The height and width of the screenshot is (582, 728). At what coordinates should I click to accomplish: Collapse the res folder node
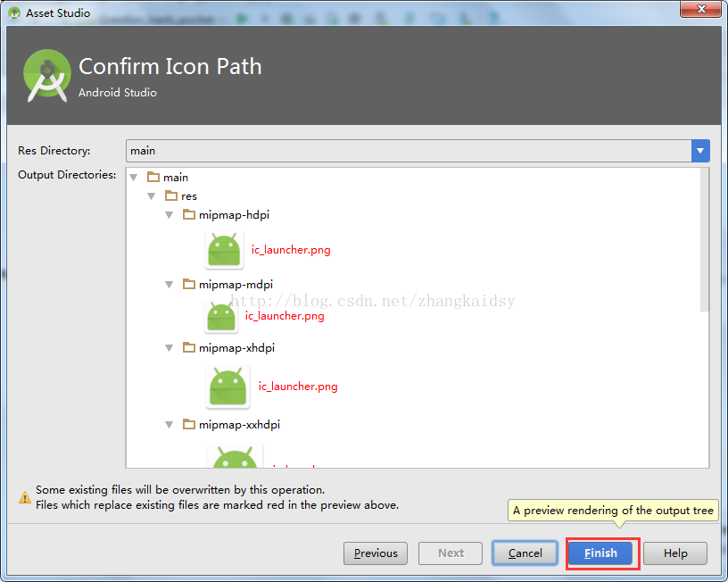click(x=152, y=196)
